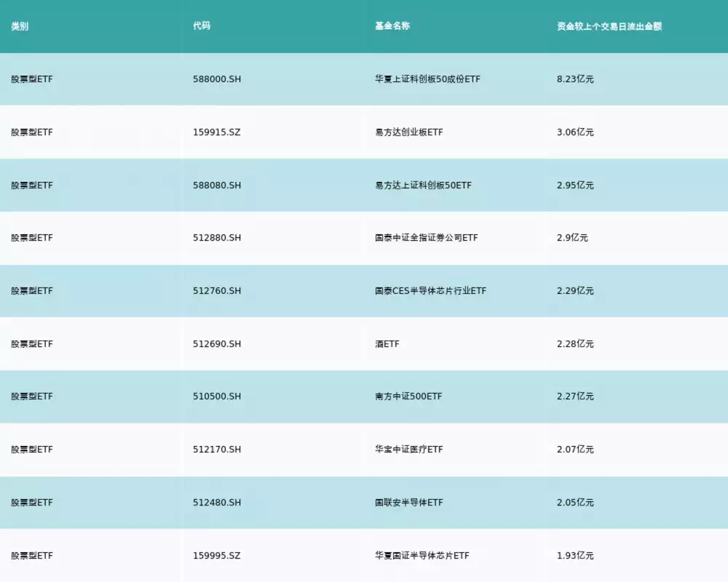728x582 pixels.
Task: Pick the outflow amount "2.07亿元"
Action: pos(575,450)
